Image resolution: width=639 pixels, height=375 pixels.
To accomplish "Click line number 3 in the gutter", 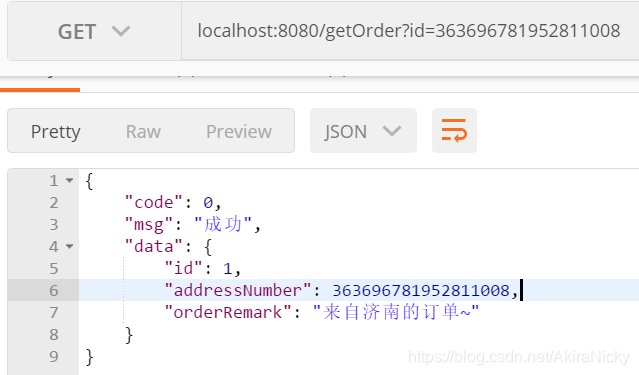I will pos(54,225).
